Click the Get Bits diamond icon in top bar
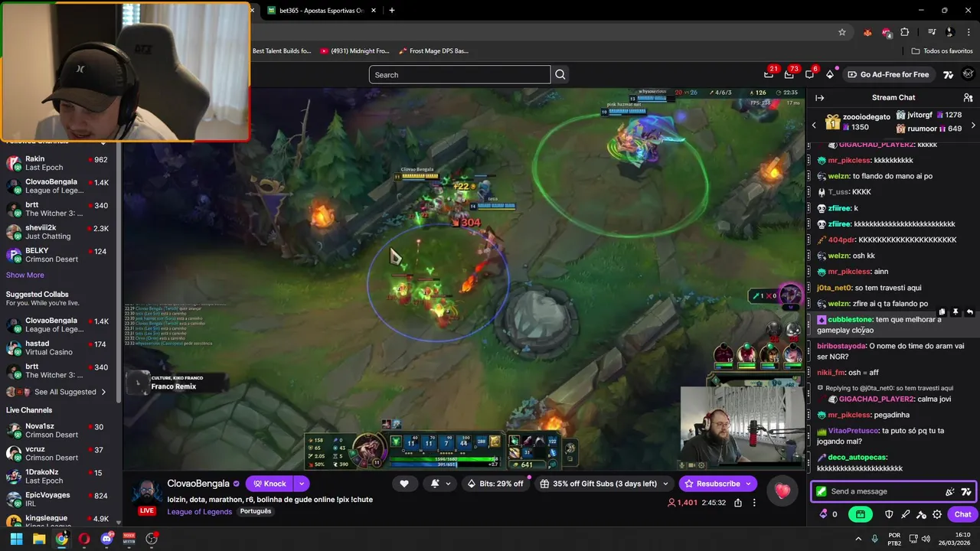Image resolution: width=980 pixels, height=551 pixels. tap(830, 74)
